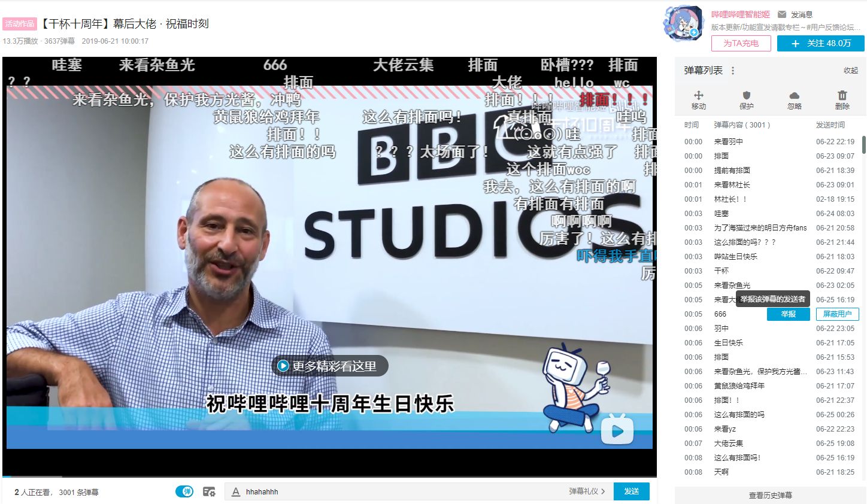Sort danmaku by 时间 column header
The height and width of the screenshot is (504, 867).
(x=692, y=125)
